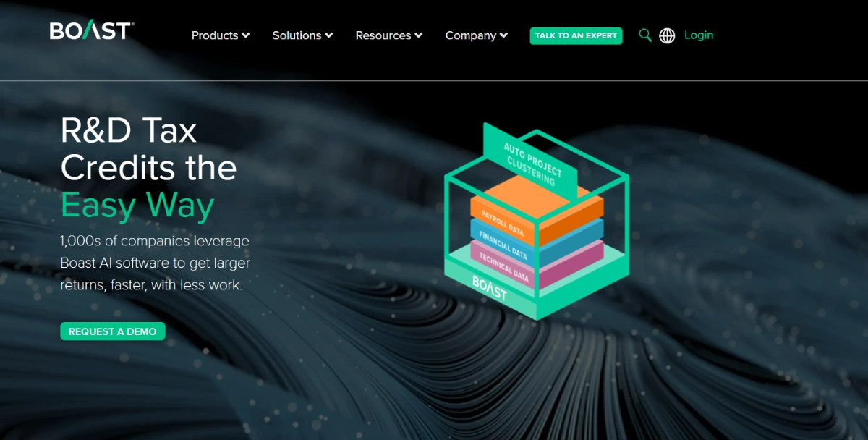Screen dimensions: 868x440
Task: Open the Solutions menu item
Action: (x=297, y=35)
